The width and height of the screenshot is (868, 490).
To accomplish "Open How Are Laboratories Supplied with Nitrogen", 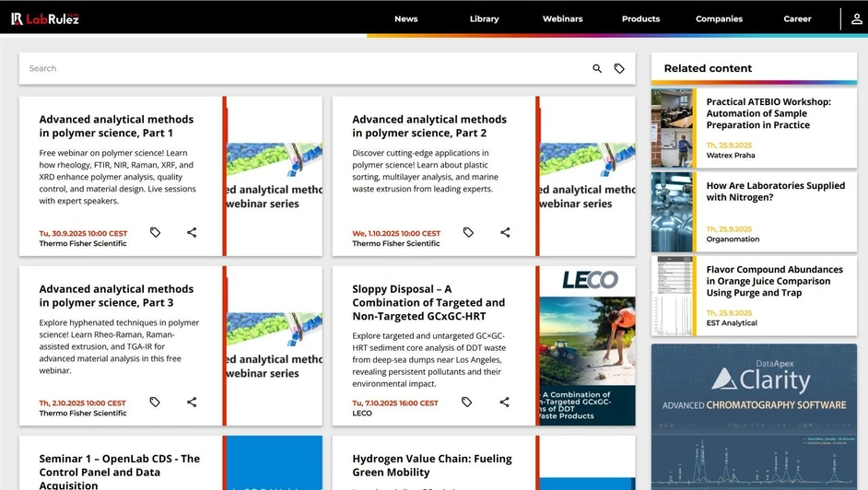I will coord(776,192).
